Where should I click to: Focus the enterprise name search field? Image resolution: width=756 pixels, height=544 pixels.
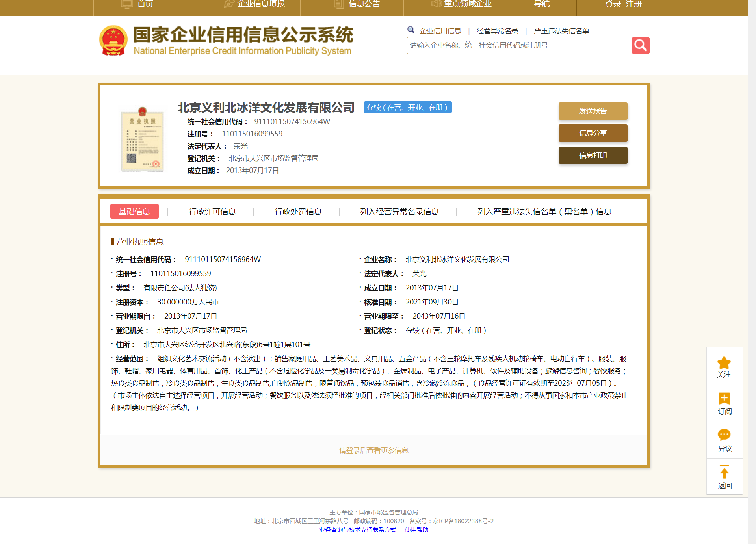pos(519,46)
